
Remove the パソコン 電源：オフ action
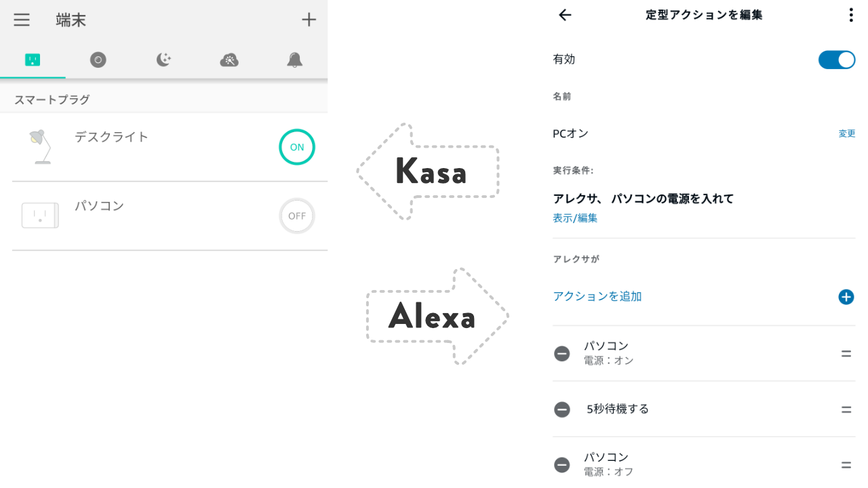point(562,464)
